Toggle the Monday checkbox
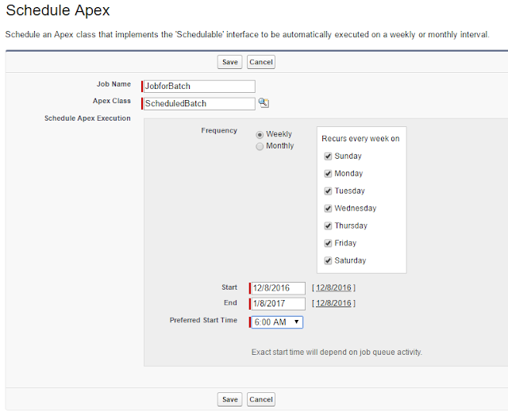Viewport: 508px width, 420px height. 328,174
